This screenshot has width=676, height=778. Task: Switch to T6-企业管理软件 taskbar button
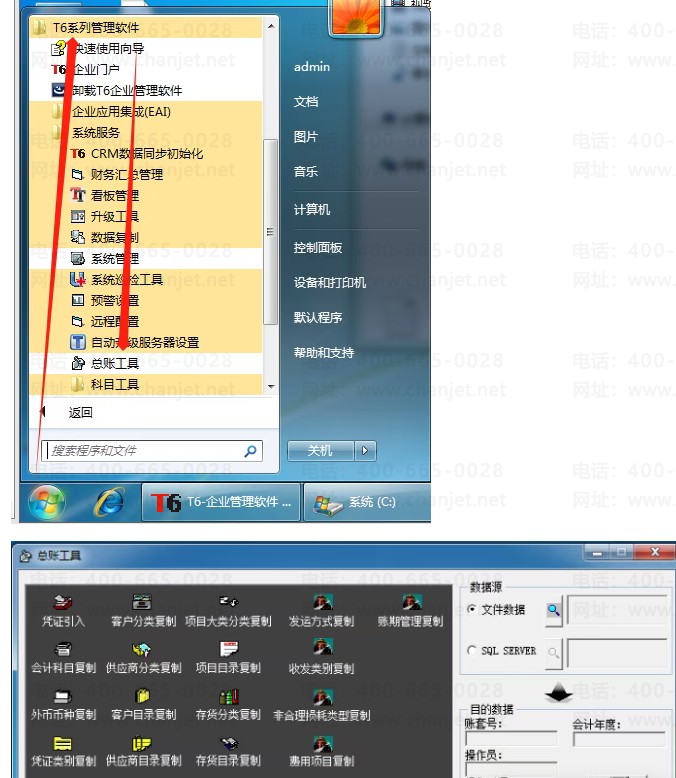(x=221, y=502)
